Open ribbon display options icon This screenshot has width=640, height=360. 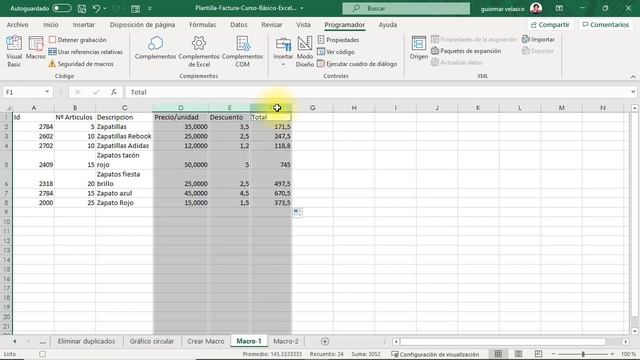559,8
